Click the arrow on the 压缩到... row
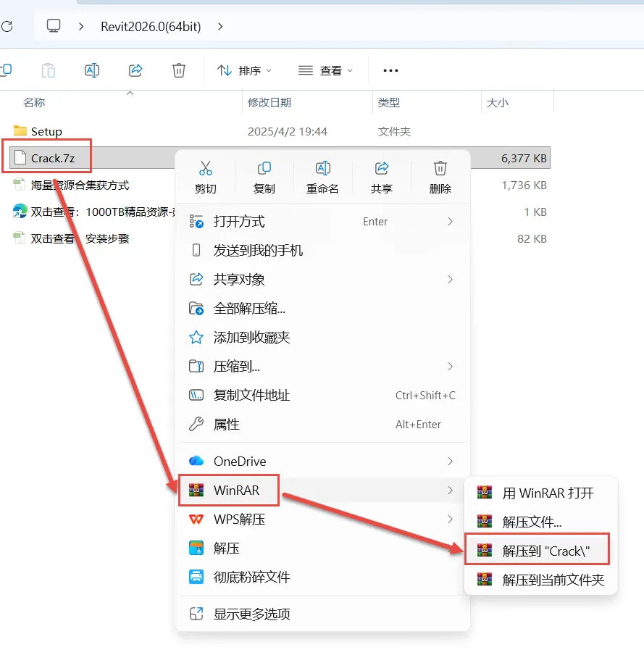Screen dimensions: 644x655 pyautogui.click(x=450, y=367)
